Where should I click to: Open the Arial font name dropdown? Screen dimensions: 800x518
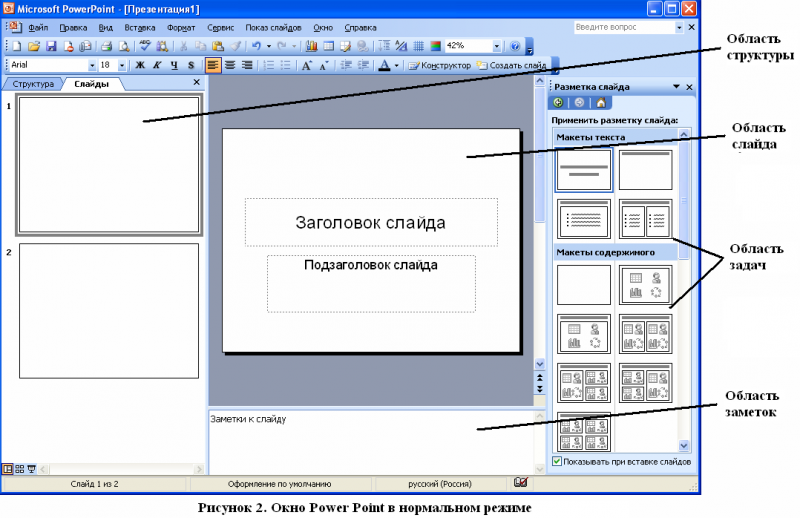(x=91, y=65)
